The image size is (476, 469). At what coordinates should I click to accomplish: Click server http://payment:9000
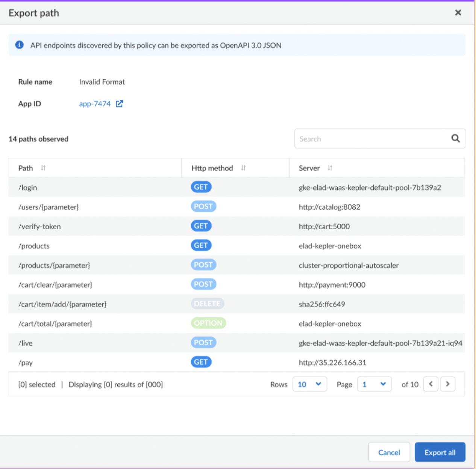[332, 285]
